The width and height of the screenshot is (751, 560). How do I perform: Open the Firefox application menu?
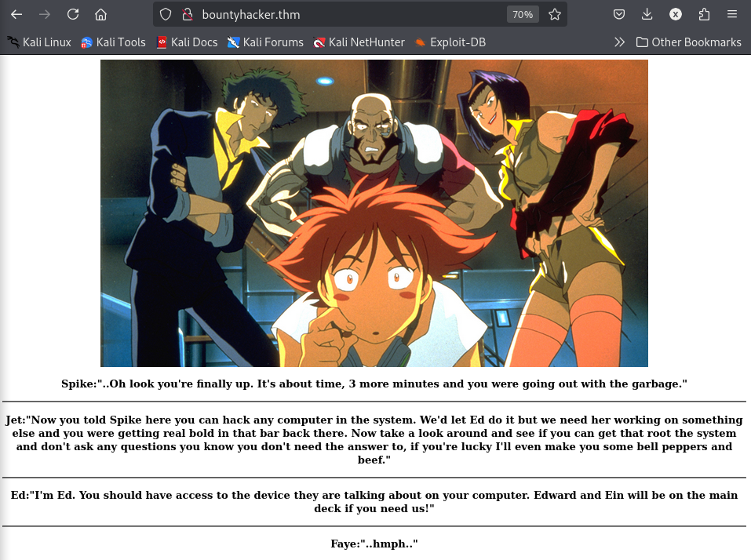pos(732,14)
